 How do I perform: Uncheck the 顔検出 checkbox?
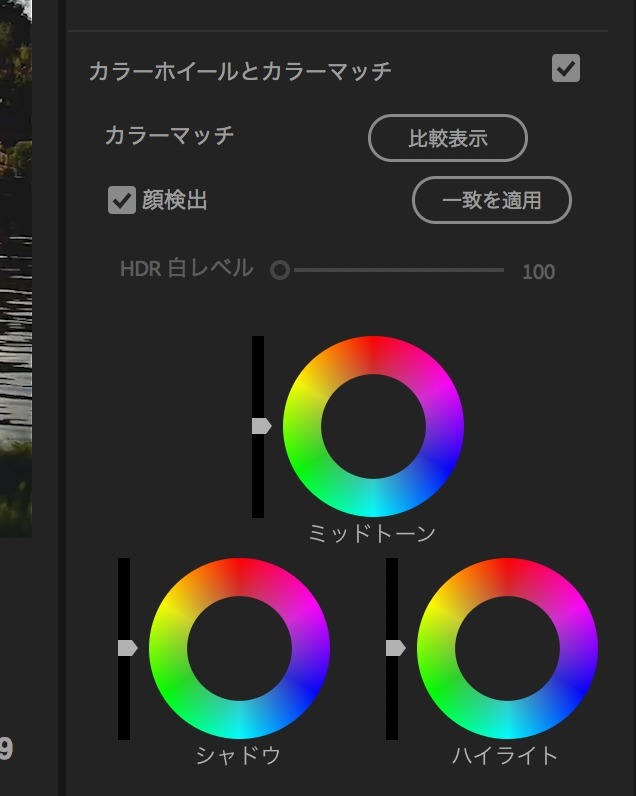[x=122, y=200]
